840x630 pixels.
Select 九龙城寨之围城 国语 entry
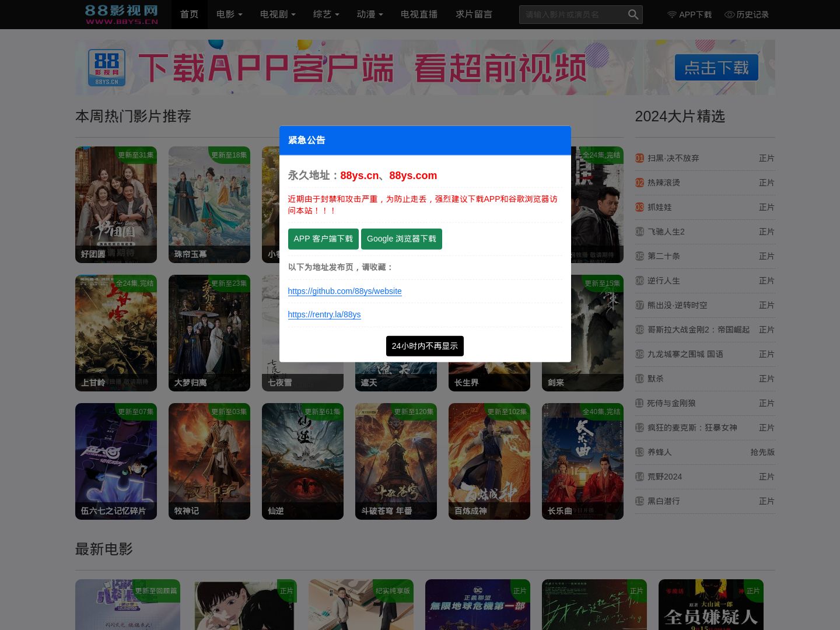(685, 354)
